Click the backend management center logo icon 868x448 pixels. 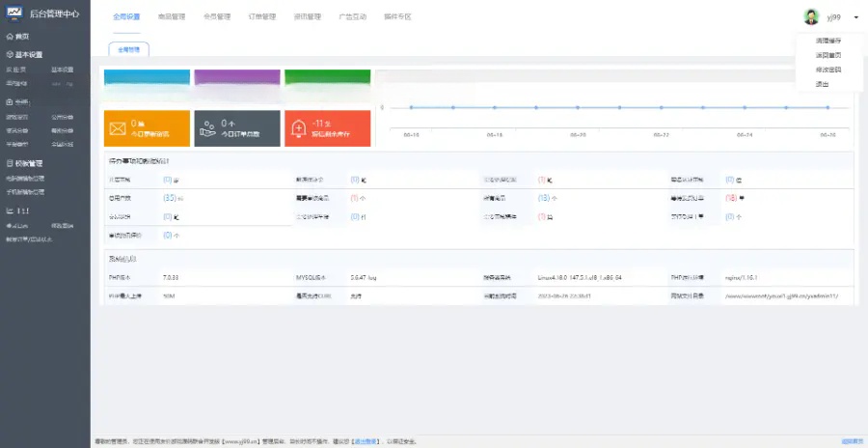click(x=15, y=14)
